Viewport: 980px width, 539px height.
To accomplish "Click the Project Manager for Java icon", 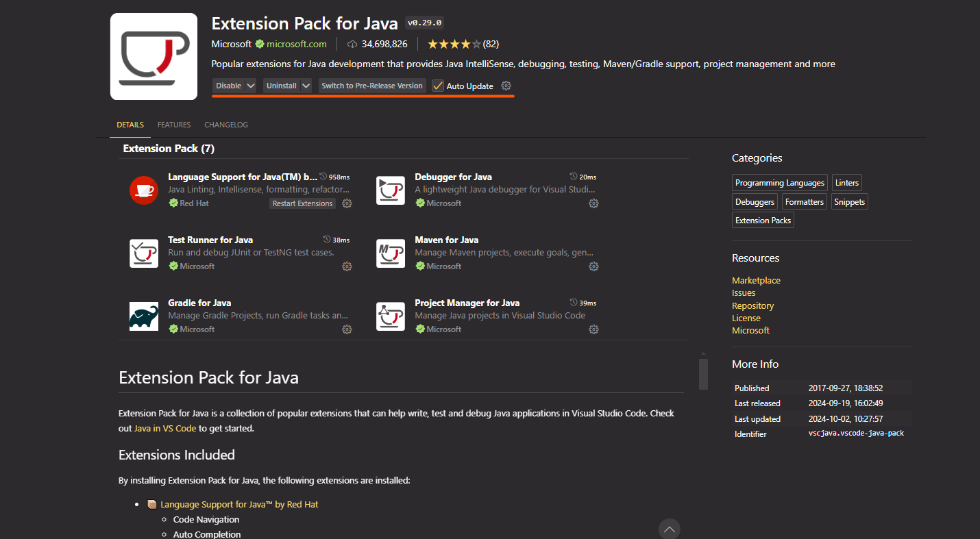I will 391,316.
